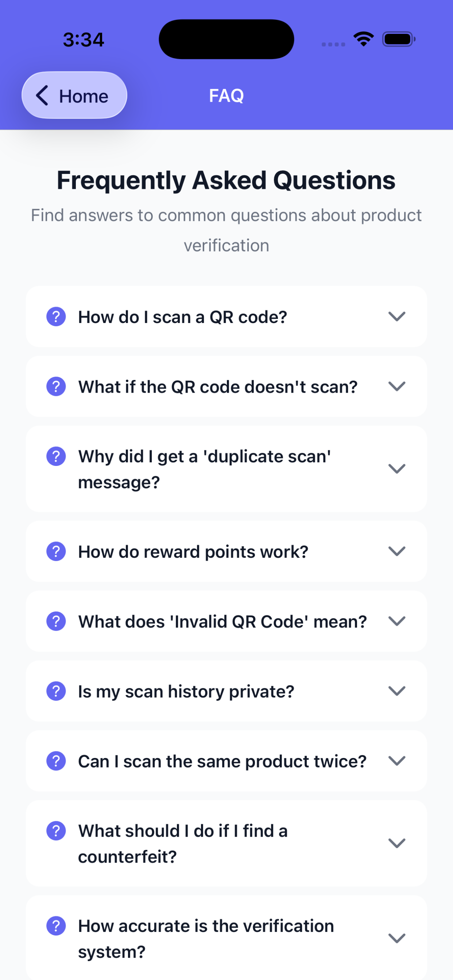Screen dimensions: 453x980
Task: Open the chevron for 'Is my scan history private?'
Action: pyautogui.click(x=397, y=691)
